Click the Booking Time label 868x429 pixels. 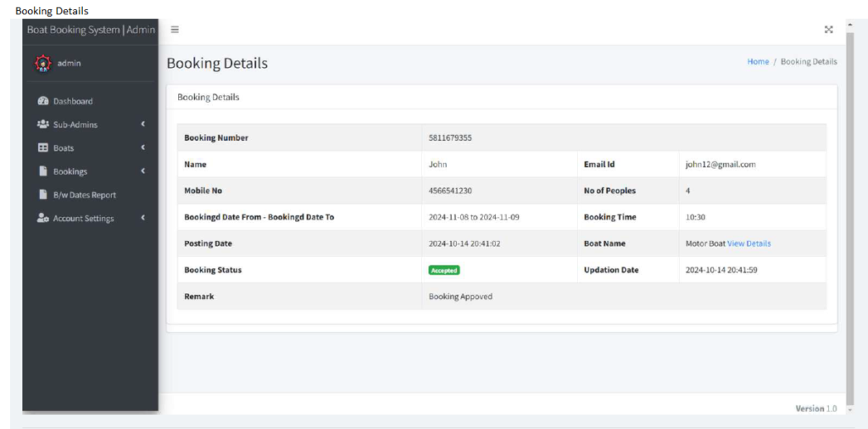[x=610, y=217]
